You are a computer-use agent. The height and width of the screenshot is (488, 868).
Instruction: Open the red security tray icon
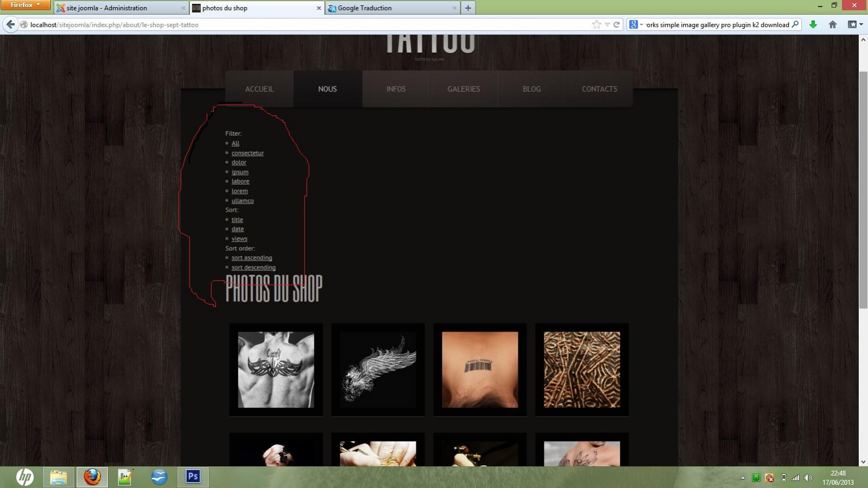(x=769, y=478)
